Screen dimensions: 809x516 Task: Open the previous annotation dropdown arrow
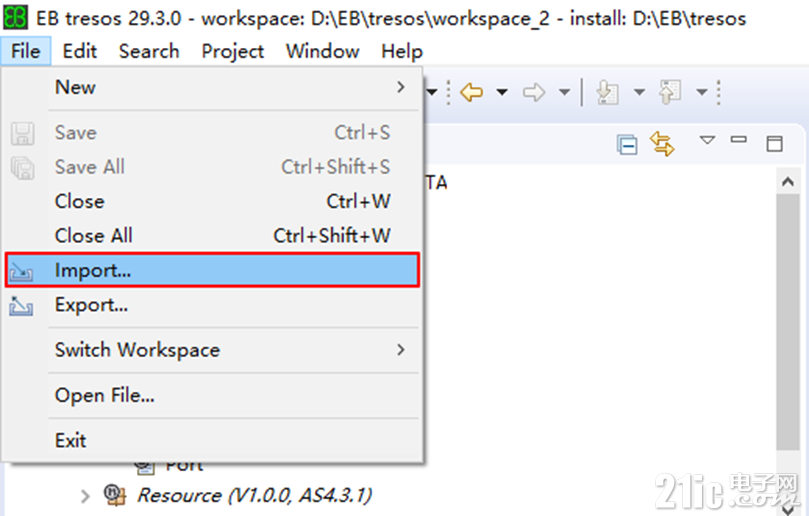point(702,93)
